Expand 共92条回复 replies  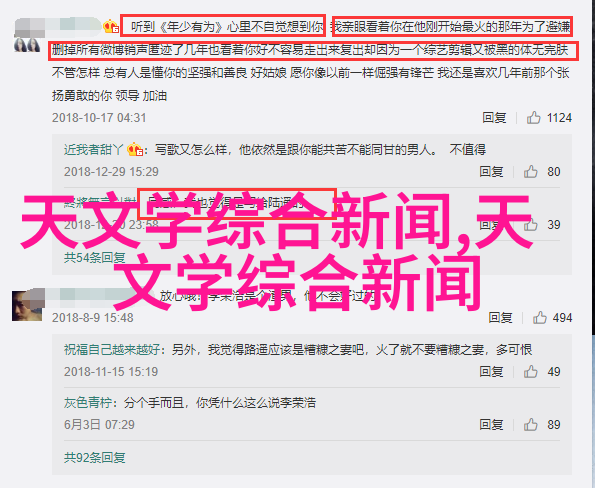click(94, 458)
